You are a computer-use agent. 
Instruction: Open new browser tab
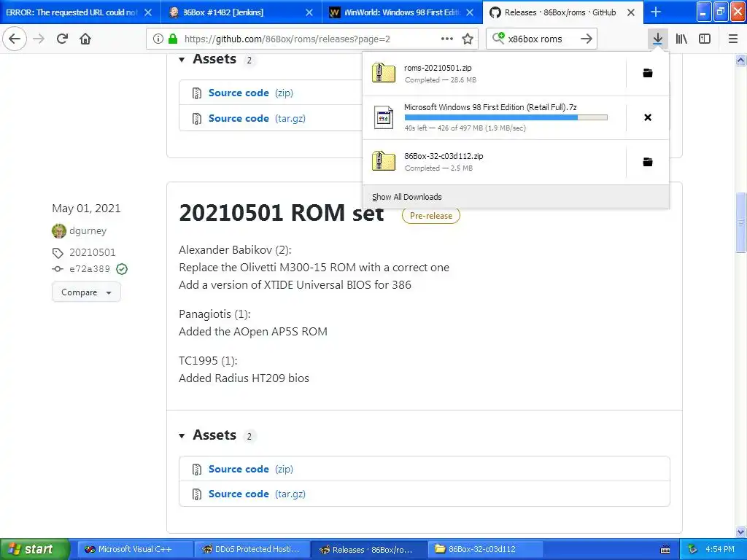point(656,12)
